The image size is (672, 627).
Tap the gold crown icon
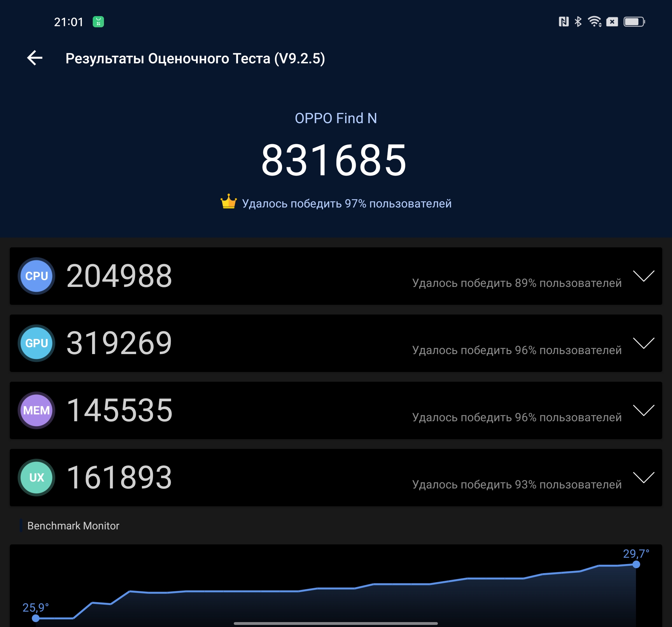pos(229,202)
